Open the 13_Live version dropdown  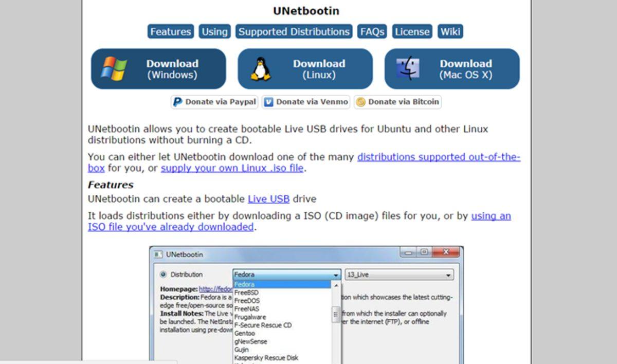(x=448, y=275)
